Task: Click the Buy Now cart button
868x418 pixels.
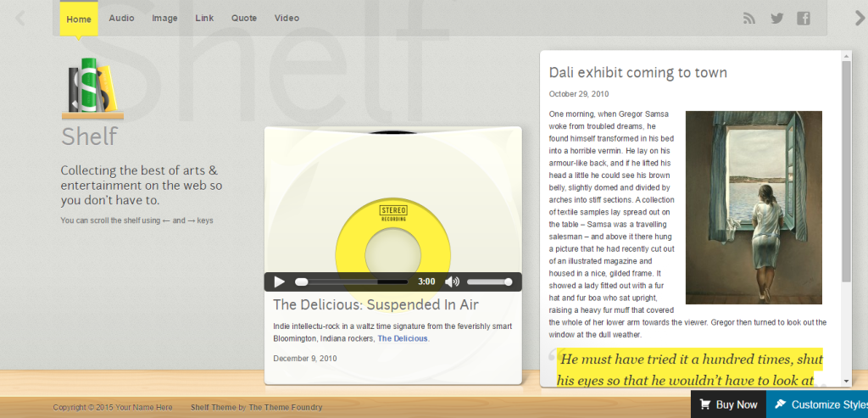Action: (x=728, y=404)
